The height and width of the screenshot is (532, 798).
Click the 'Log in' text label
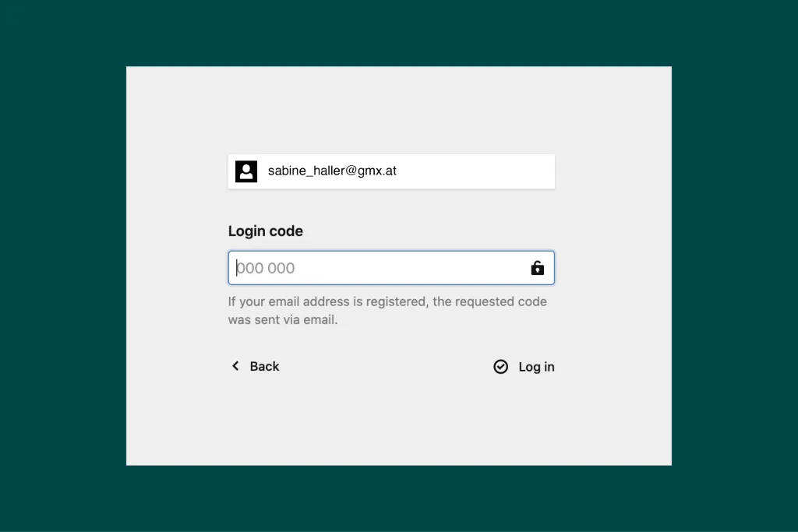(536, 367)
